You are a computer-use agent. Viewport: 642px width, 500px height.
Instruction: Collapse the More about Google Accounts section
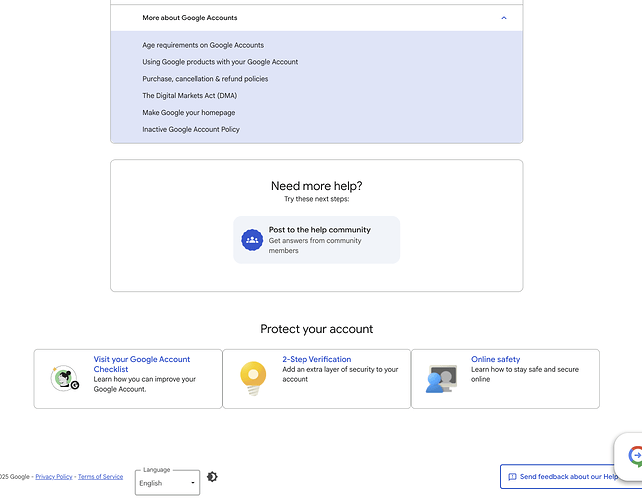click(504, 18)
